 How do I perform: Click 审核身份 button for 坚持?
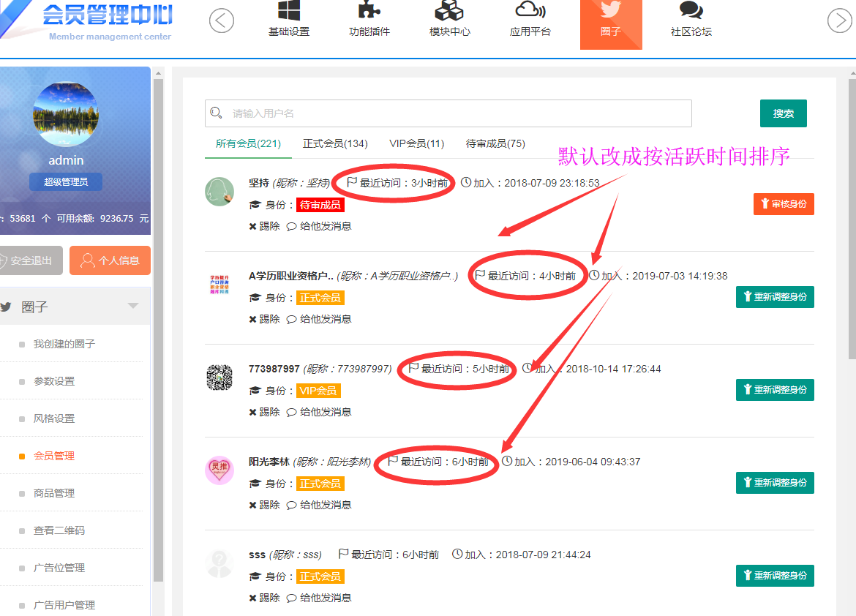click(783, 204)
